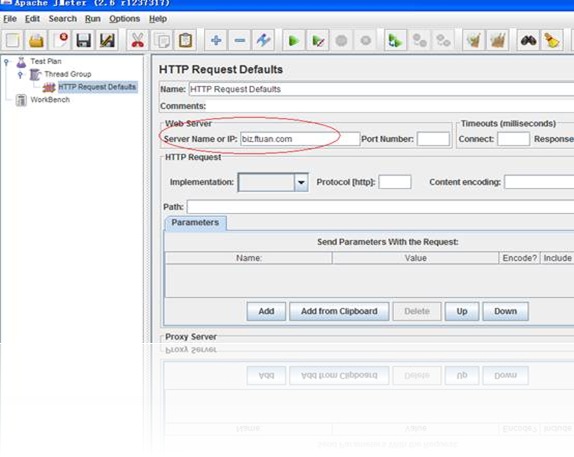Image resolution: width=574 pixels, height=457 pixels.
Task: Click the Clear broom icon
Action: pos(474,40)
